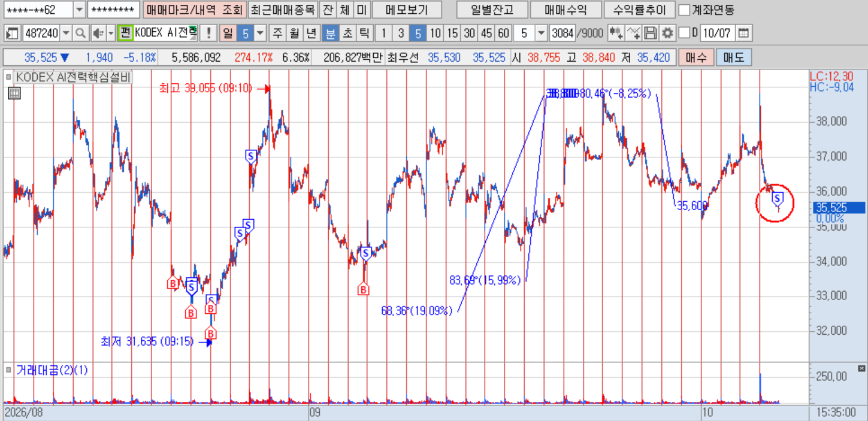Click the date field showing 10/07
Image resolution: width=868 pixels, height=421 pixels.
click(717, 33)
